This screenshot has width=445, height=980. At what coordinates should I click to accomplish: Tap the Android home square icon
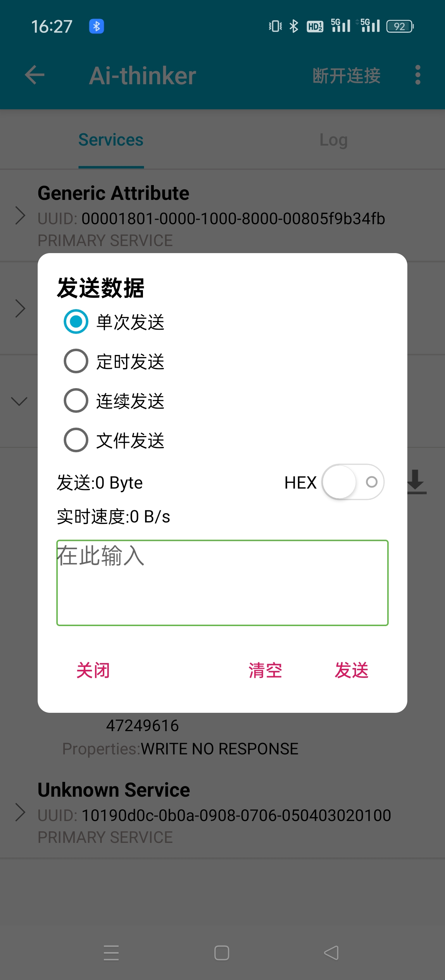coord(221,953)
